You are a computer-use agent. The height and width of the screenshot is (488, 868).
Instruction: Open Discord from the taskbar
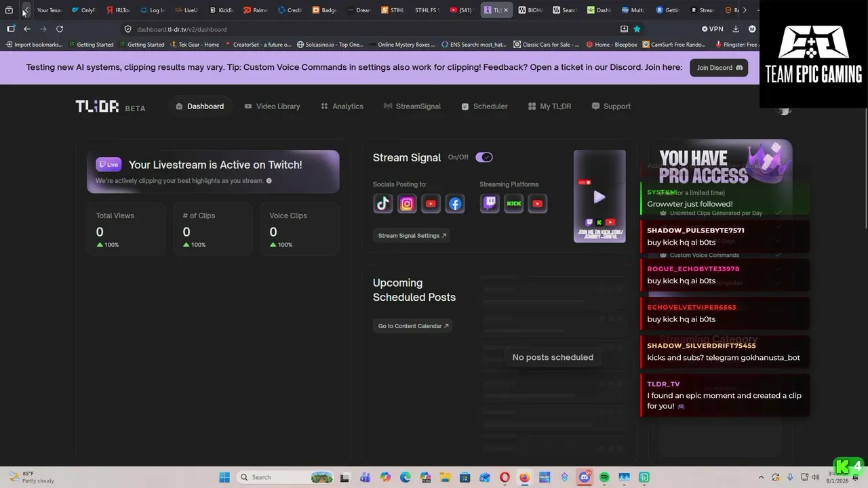click(584, 477)
